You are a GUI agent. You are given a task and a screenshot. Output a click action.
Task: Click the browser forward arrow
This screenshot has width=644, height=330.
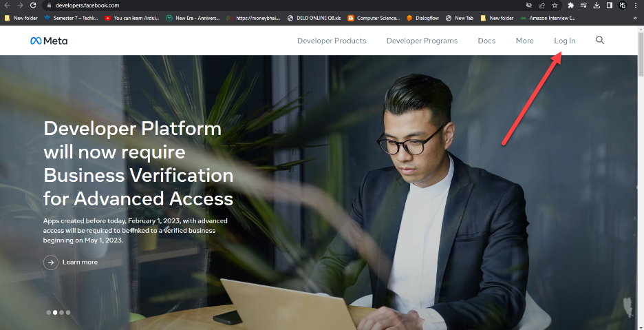point(20,6)
